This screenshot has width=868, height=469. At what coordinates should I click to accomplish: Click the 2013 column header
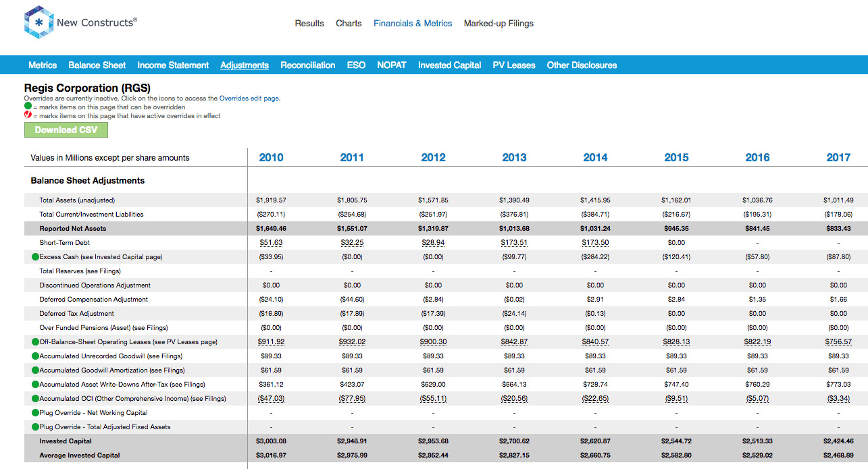tap(514, 157)
